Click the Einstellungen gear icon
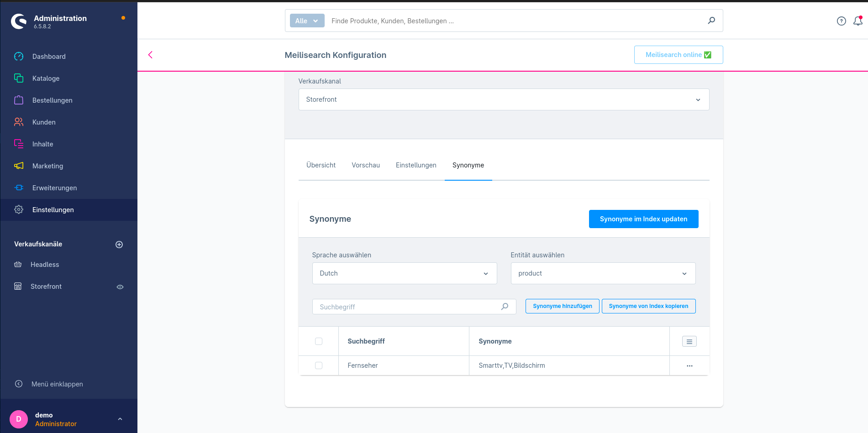868x433 pixels. (19, 210)
